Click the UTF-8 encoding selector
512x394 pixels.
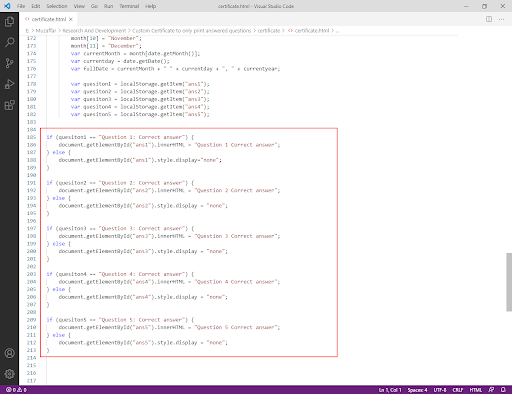440,390
